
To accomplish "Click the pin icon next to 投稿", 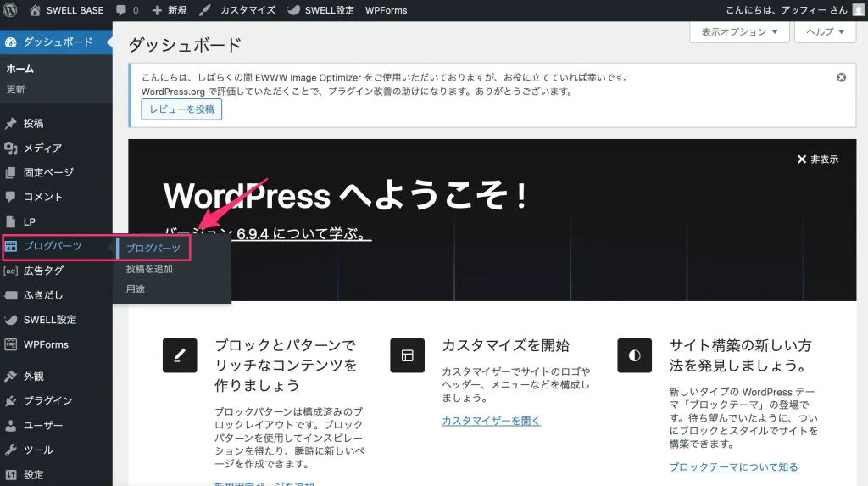I will click(10, 123).
